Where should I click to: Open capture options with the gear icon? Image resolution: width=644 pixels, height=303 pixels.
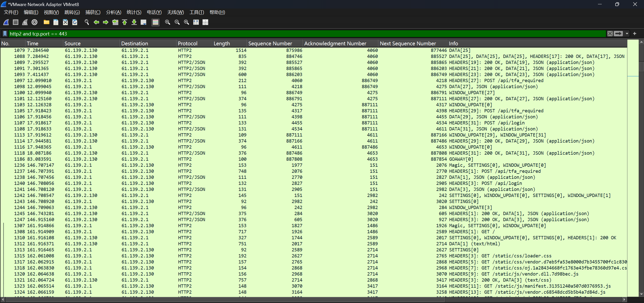point(34,22)
